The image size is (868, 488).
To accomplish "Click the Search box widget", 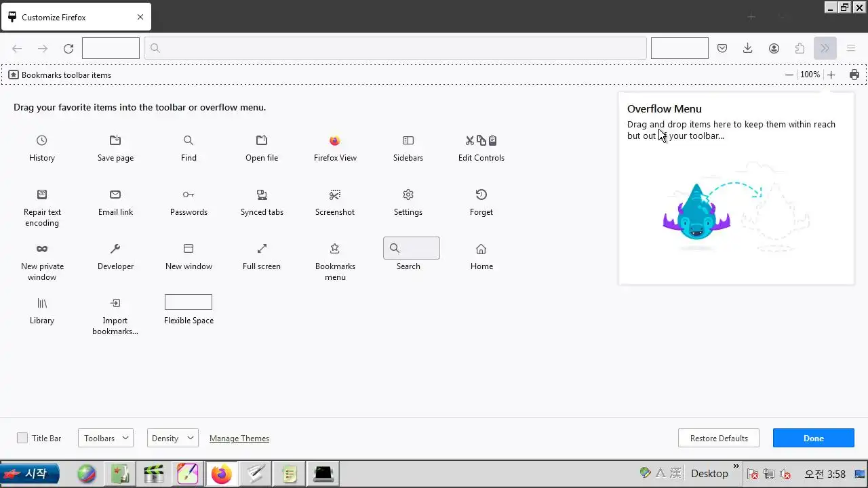I will click(x=412, y=248).
